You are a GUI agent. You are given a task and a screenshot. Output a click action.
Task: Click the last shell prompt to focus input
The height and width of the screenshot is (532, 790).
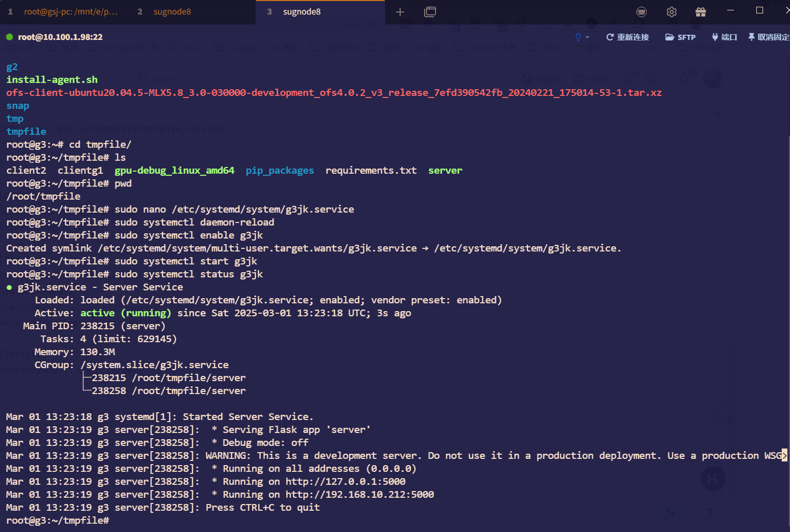coord(58,520)
